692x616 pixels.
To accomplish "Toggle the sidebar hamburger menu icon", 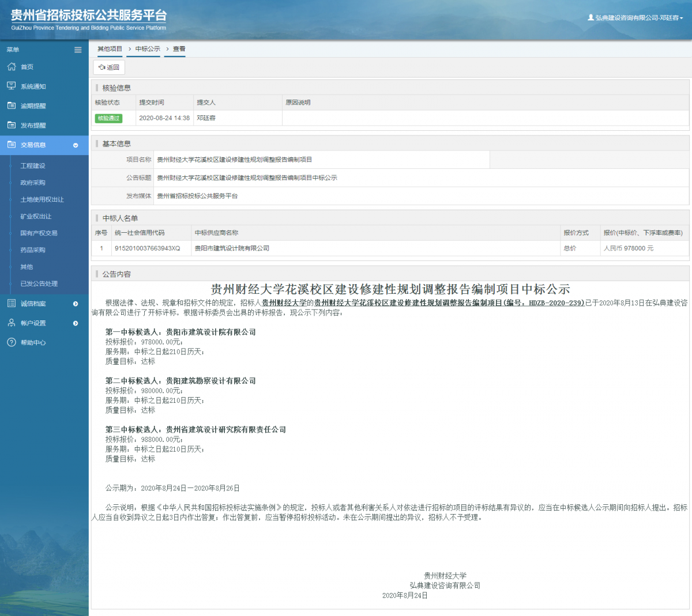I will click(x=78, y=50).
